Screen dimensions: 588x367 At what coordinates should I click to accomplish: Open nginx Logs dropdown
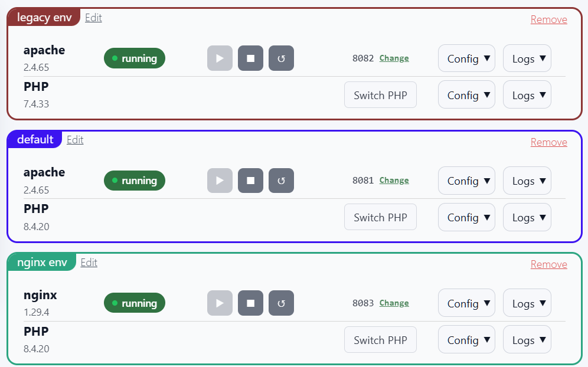point(527,303)
